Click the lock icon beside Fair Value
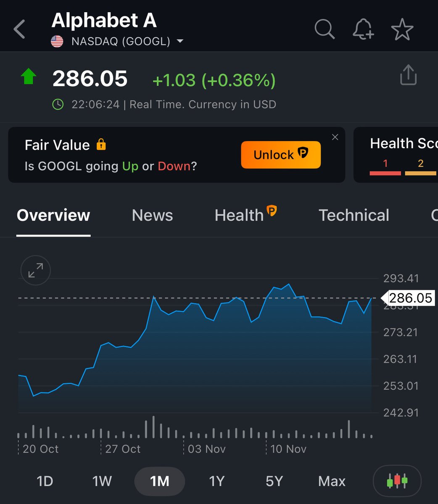 click(101, 144)
